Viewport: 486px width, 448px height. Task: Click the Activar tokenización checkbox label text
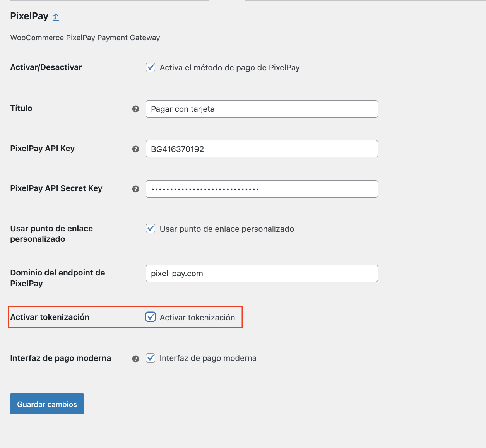tap(197, 318)
